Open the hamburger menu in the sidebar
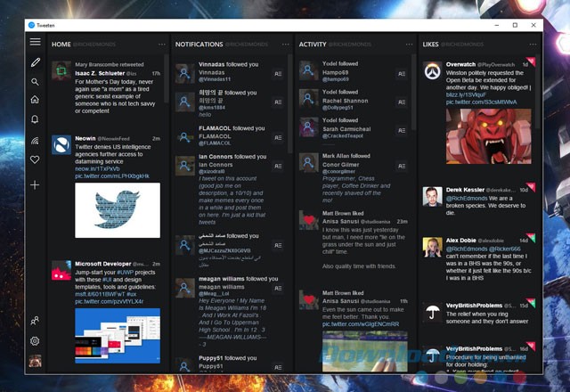This screenshot has height=392, width=570. [36, 42]
